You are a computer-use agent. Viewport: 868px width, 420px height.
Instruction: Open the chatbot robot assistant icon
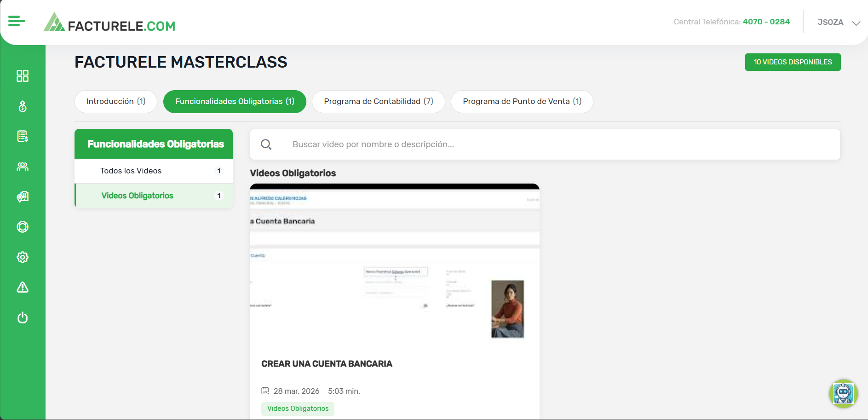[x=843, y=393]
